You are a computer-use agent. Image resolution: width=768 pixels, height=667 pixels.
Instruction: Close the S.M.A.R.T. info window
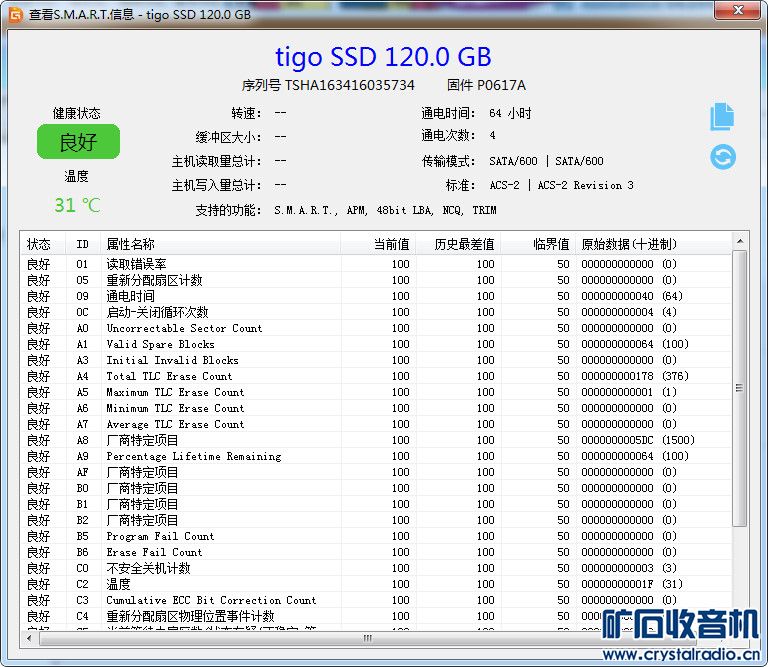pyautogui.click(x=739, y=10)
